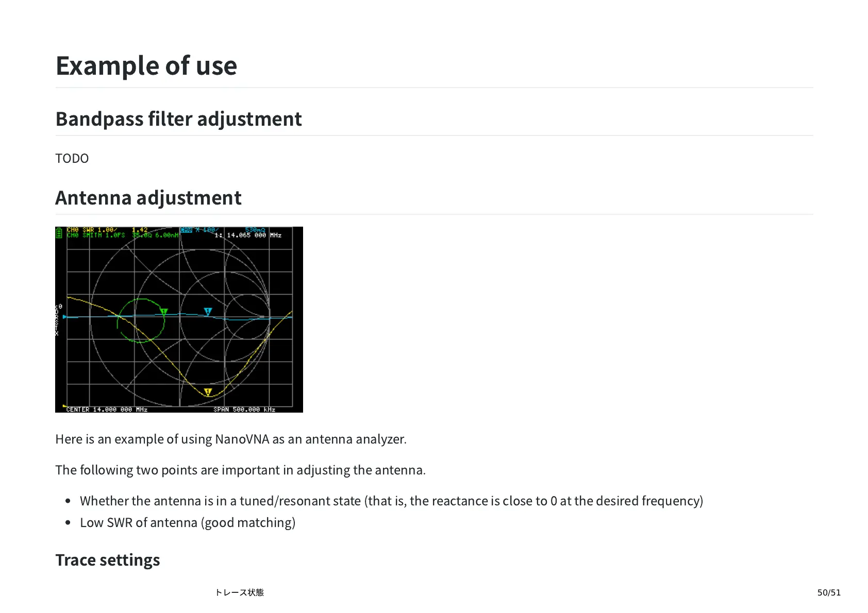Select the green CH0 SMITH trace label
Screen dimensions: 868x613
[x=96, y=235]
